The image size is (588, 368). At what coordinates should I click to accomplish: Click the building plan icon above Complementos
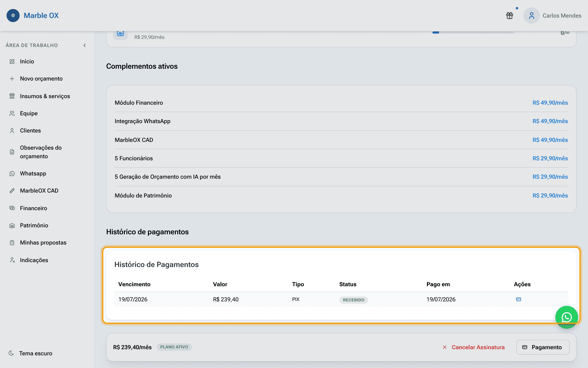tap(120, 34)
